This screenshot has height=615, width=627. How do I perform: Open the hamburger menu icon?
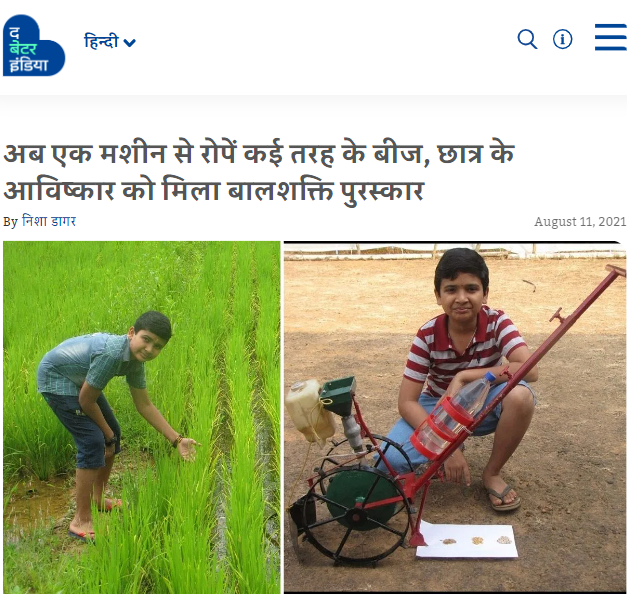coord(611,37)
